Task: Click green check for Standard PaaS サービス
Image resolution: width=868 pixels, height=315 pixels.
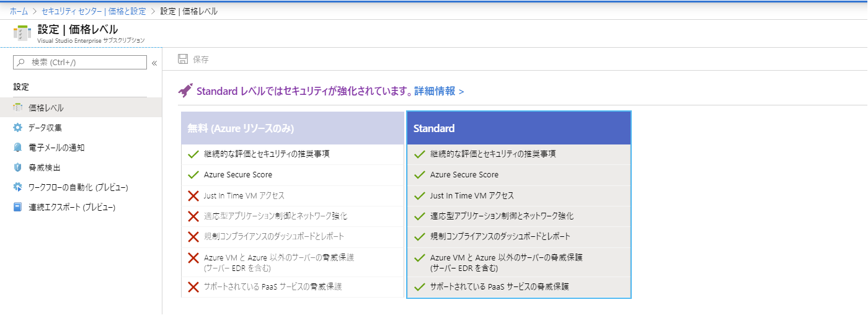Action: coord(419,286)
